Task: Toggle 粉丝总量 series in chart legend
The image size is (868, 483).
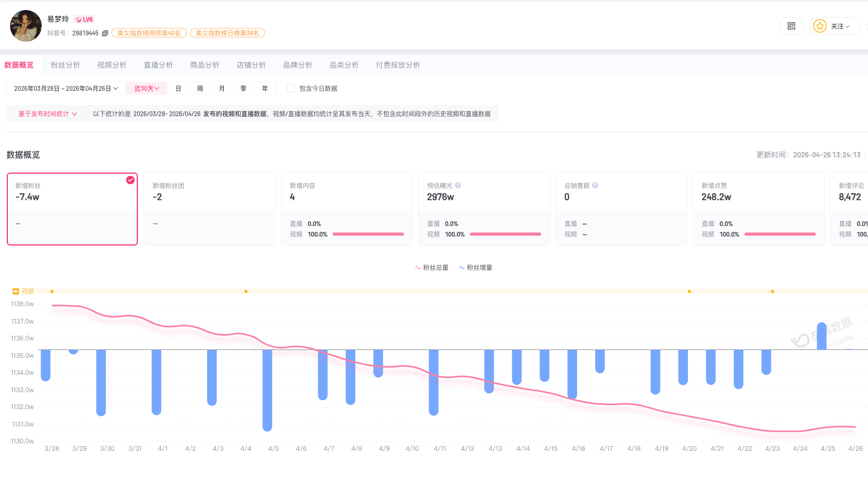Action: click(x=431, y=268)
